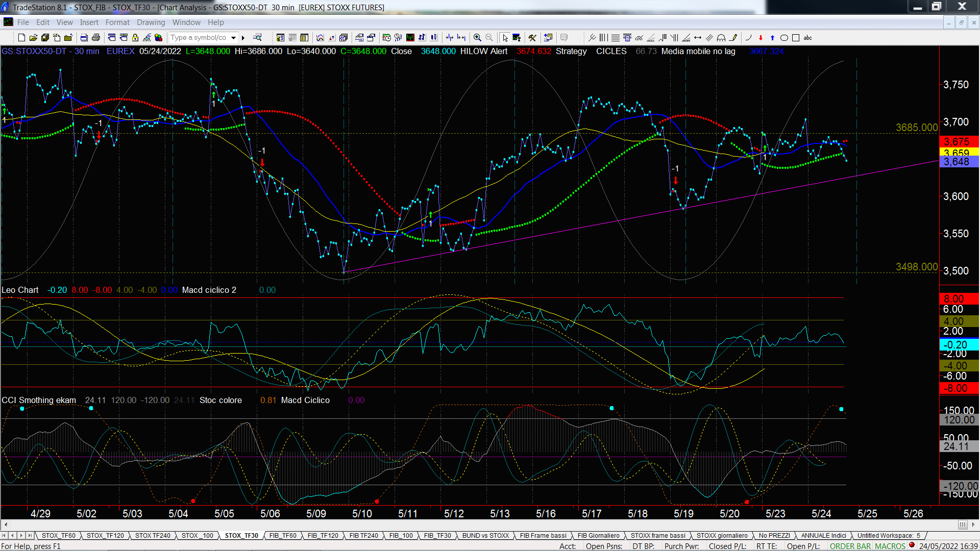980x551 pixels.
Task: Switch to No PREZZI tab
Action: (x=774, y=536)
